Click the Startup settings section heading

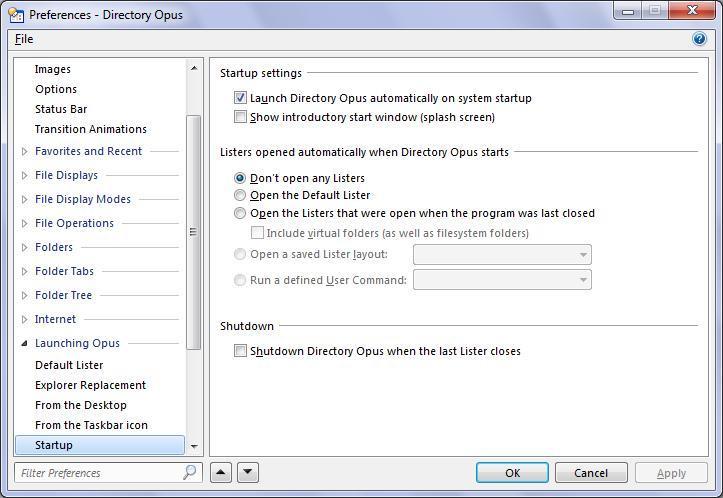(x=261, y=73)
